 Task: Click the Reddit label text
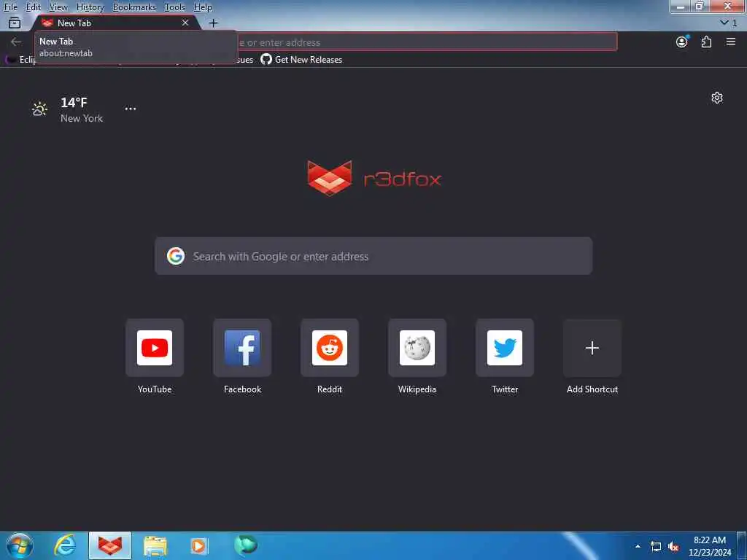point(330,389)
